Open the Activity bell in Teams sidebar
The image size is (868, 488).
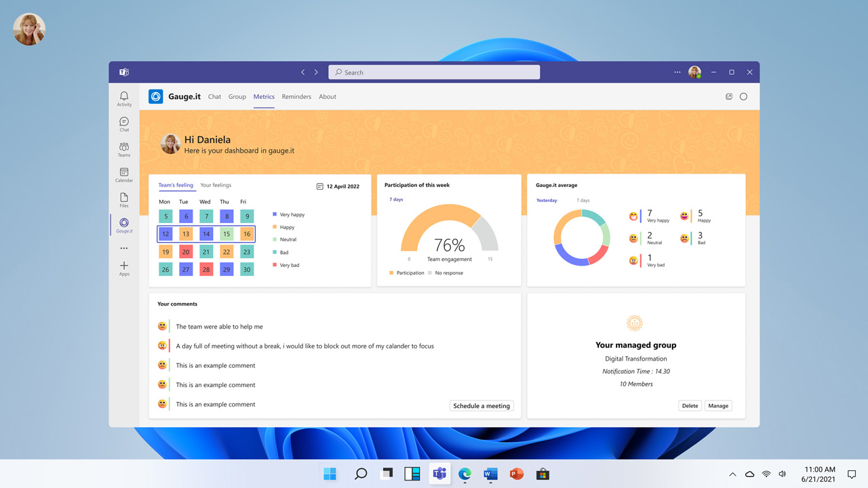(124, 99)
